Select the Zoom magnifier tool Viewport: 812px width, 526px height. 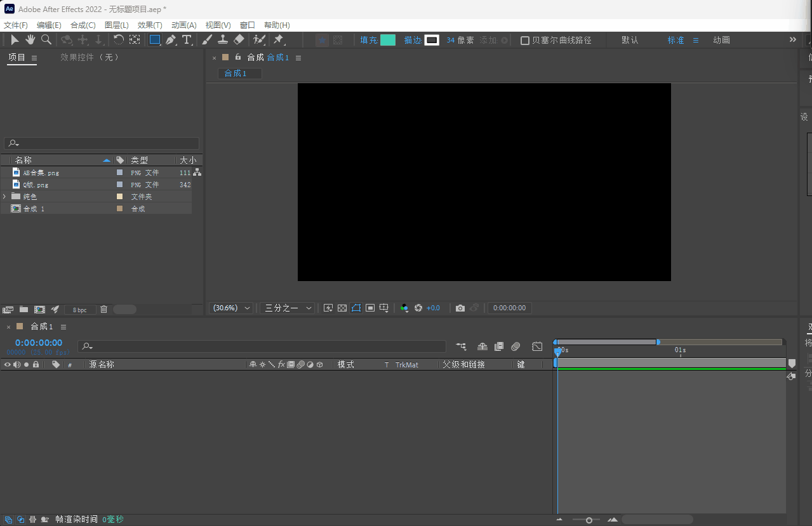46,40
